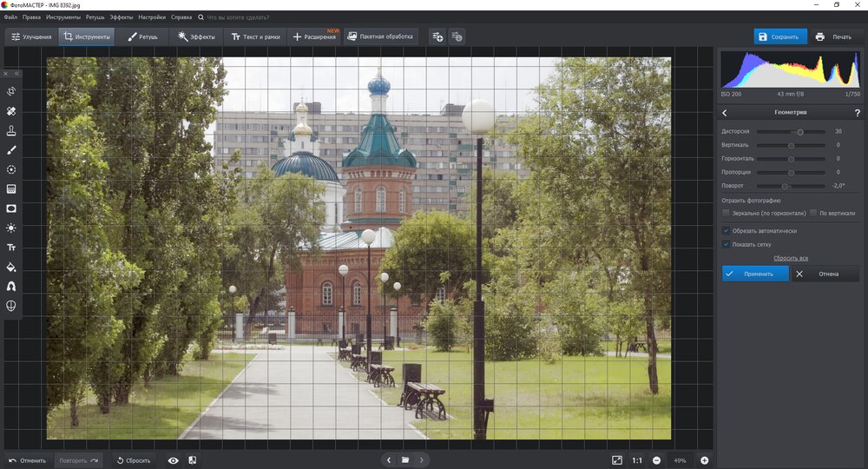Toggle the eye preview icon in bottom bar

pyautogui.click(x=173, y=460)
